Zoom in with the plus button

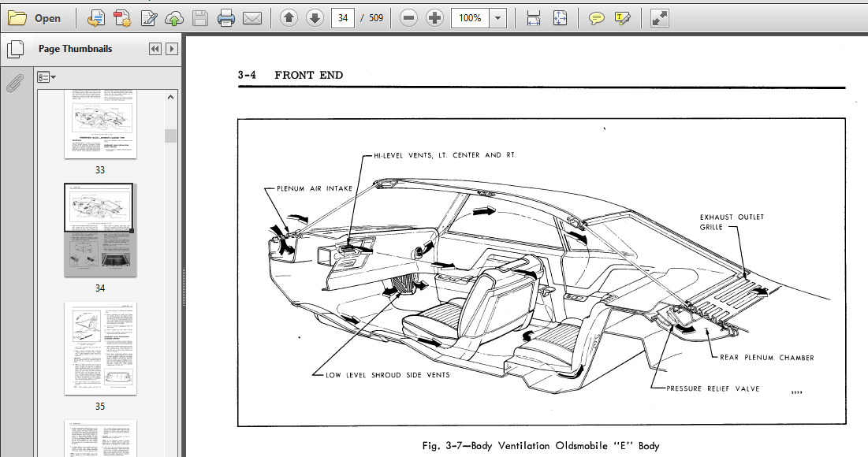click(x=434, y=18)
